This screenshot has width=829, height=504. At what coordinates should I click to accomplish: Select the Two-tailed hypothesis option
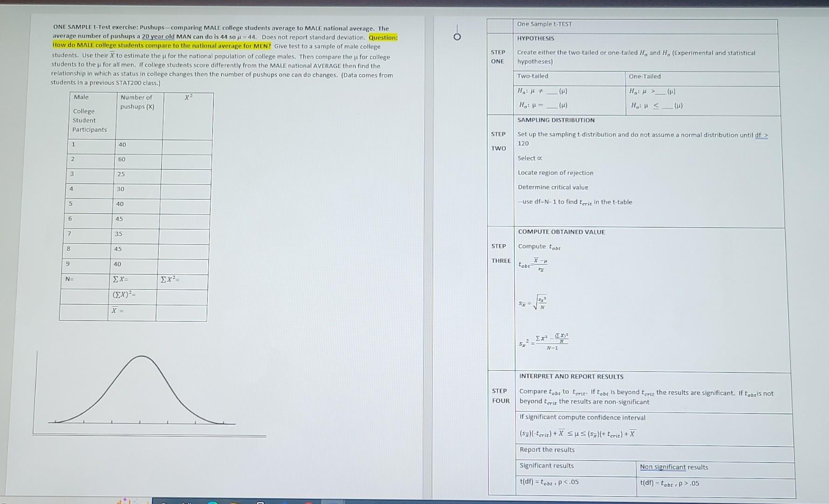coord(532,76)
